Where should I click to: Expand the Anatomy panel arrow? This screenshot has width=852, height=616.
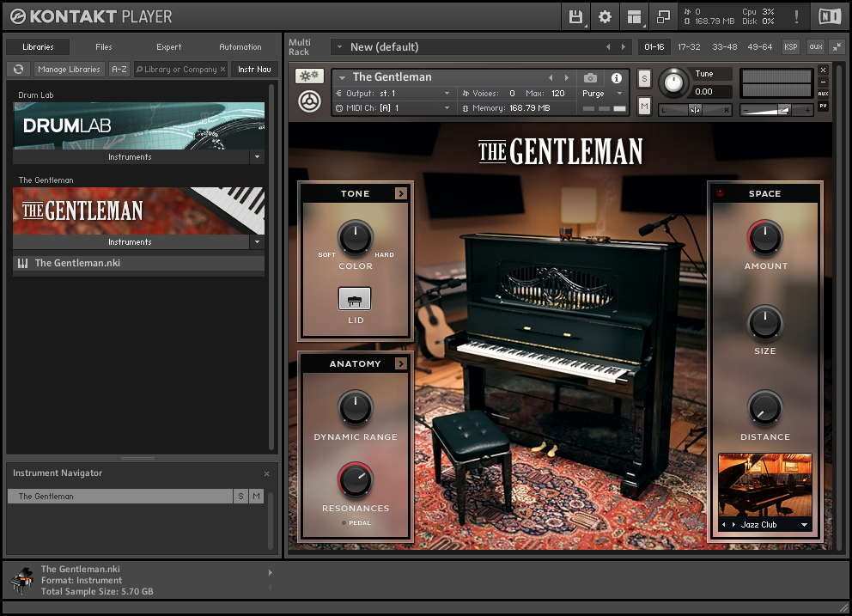click(401, 363)
